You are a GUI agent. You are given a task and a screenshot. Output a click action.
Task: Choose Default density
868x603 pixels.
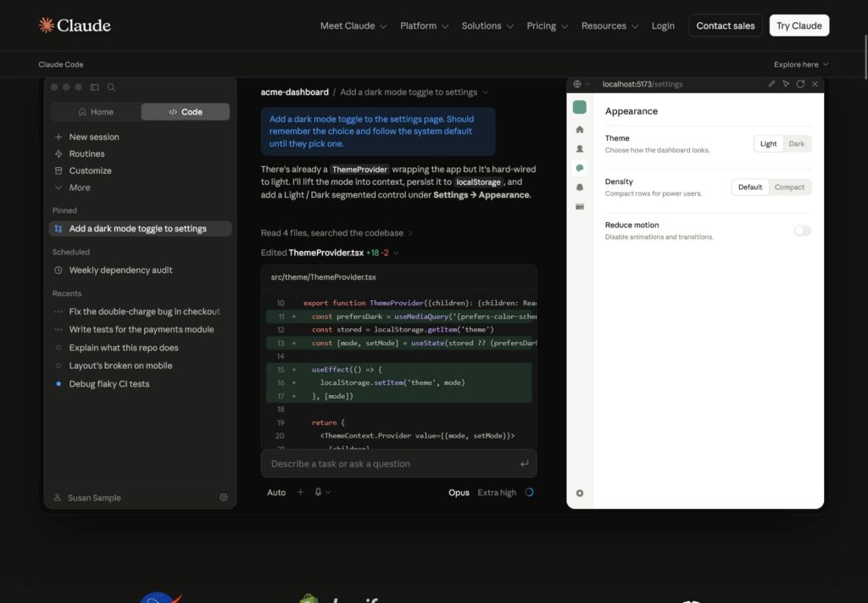[750, 187]
